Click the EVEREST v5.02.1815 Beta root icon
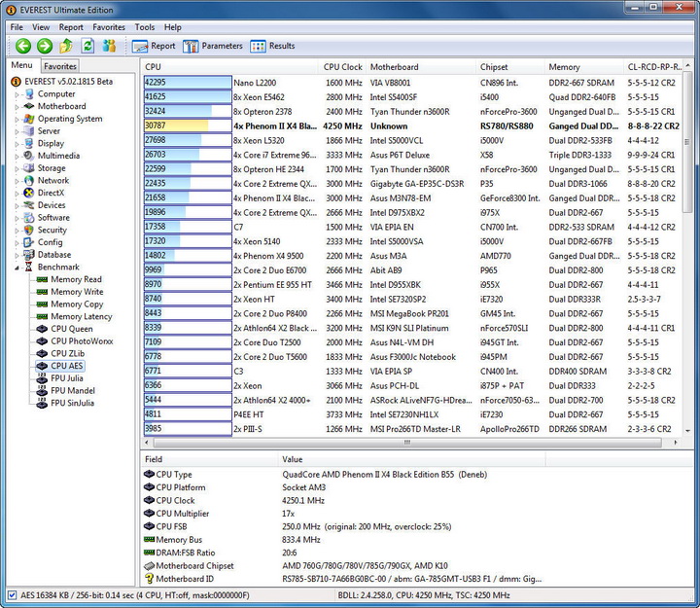Image resolution: width=700 pixels, height=608 pixels. [17, 82]
